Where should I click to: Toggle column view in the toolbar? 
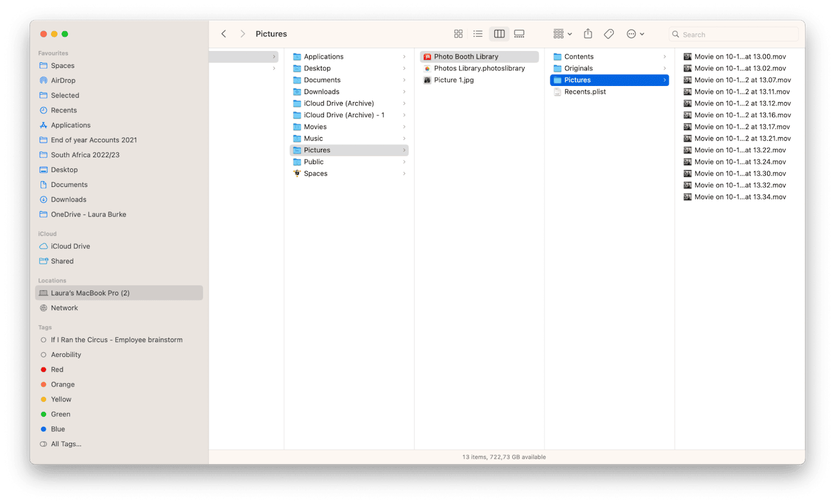499,34
